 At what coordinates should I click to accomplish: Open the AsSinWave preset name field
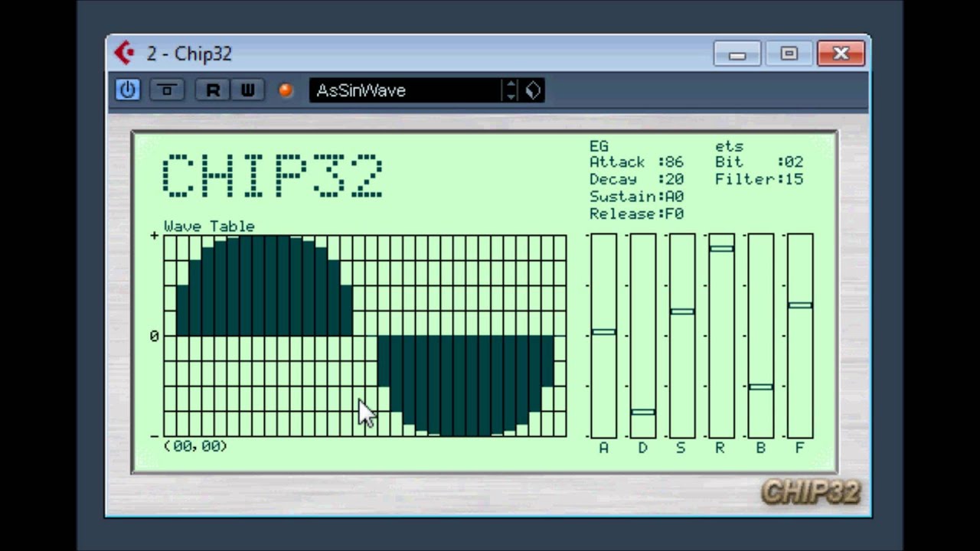(404, 90)
